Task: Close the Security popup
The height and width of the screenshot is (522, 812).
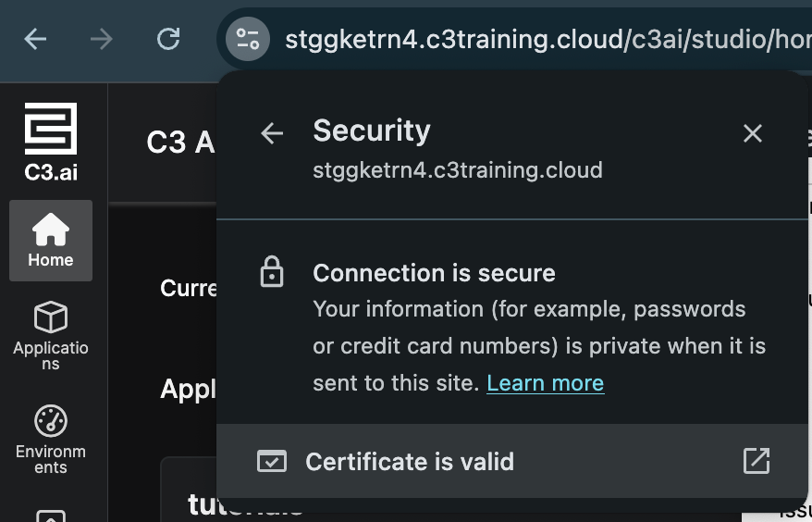Action: point(753,133)
